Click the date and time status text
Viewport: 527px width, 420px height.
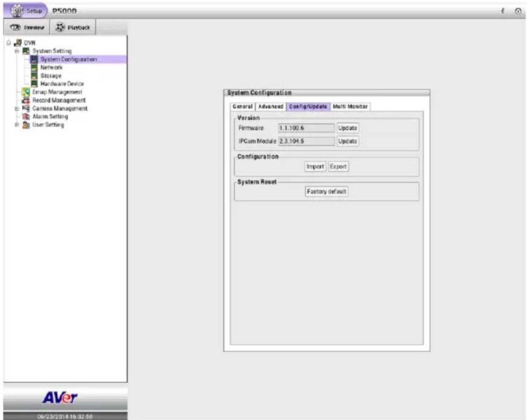[x=65, y=417]
